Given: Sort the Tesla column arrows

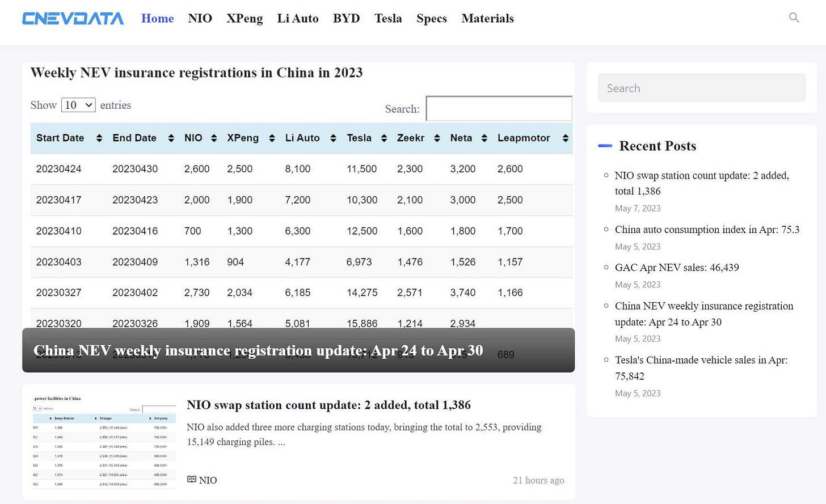Looking at the screenshot, I should [384, 138].
